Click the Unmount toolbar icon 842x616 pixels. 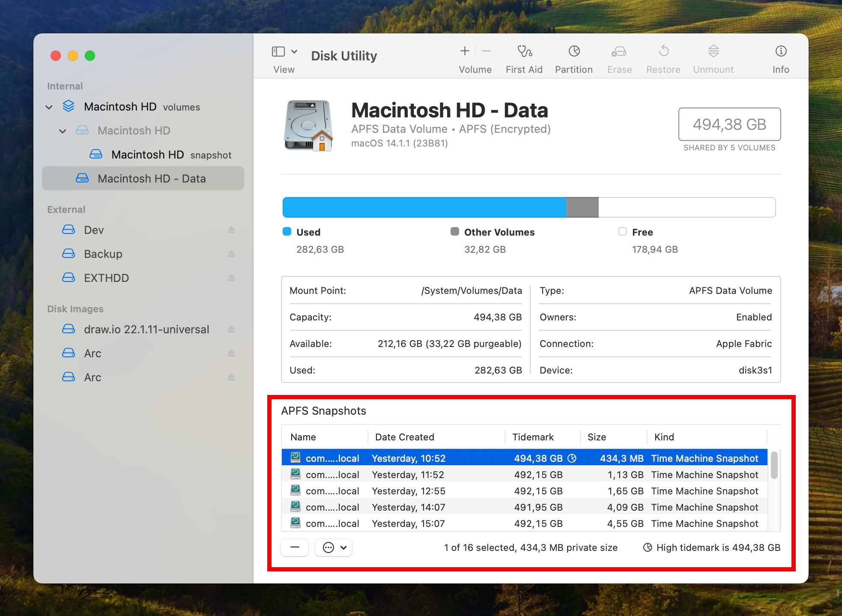coord(714,51)
